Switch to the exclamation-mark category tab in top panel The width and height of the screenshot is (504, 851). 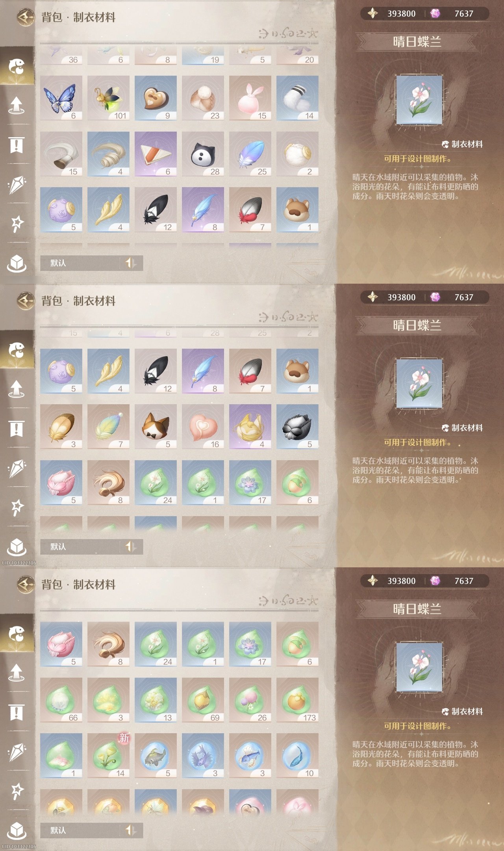click(x=17, y=145)
